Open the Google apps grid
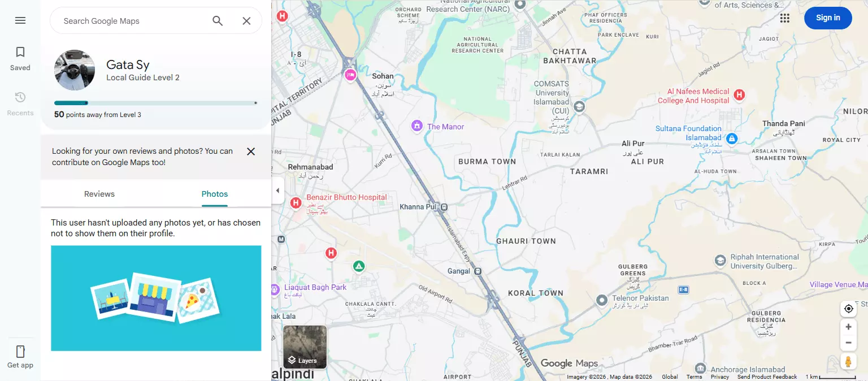The width and height of the screenshot is (868, 381). [x=784, y=18]
